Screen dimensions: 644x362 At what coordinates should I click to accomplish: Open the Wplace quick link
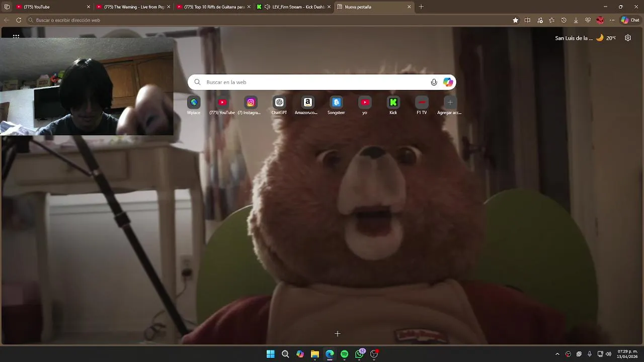[194, 105]
